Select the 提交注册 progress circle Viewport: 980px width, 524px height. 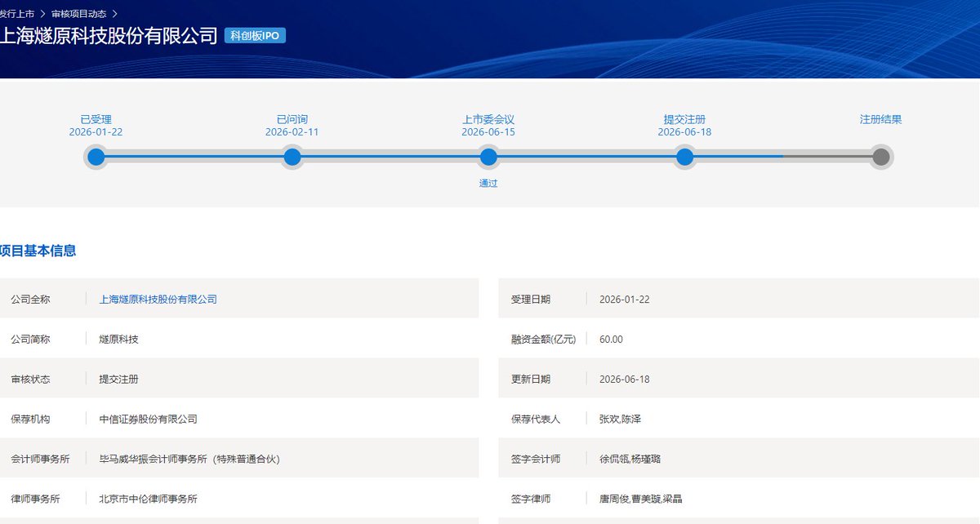(684, 157)
